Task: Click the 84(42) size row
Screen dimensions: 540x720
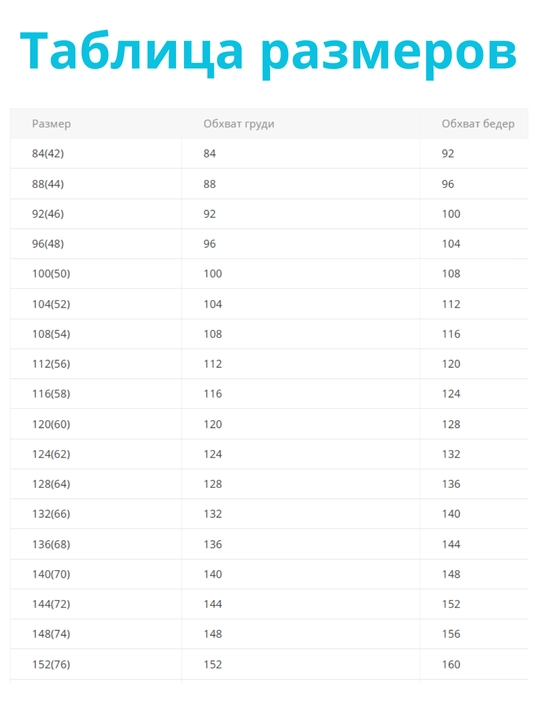Action: pos(269,153)
